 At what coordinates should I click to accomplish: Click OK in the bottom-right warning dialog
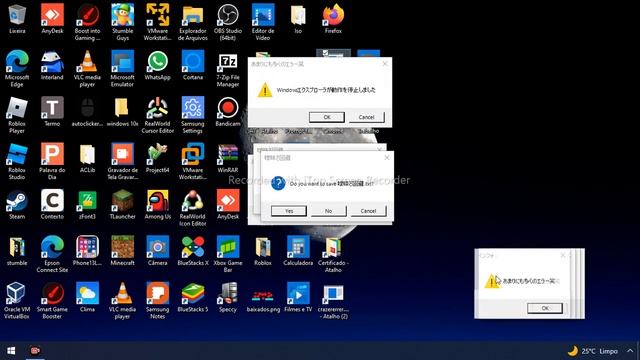click(x=545, y=308)
